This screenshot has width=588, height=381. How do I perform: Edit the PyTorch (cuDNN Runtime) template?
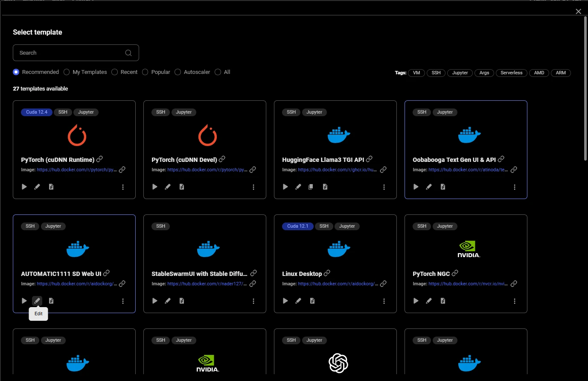37,187
